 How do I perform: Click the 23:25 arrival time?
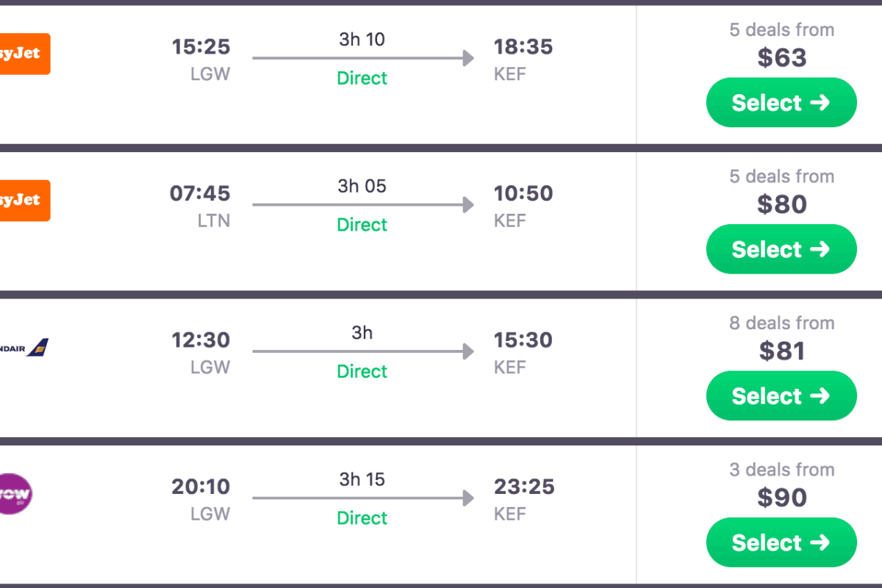click(x=524, y=487)
